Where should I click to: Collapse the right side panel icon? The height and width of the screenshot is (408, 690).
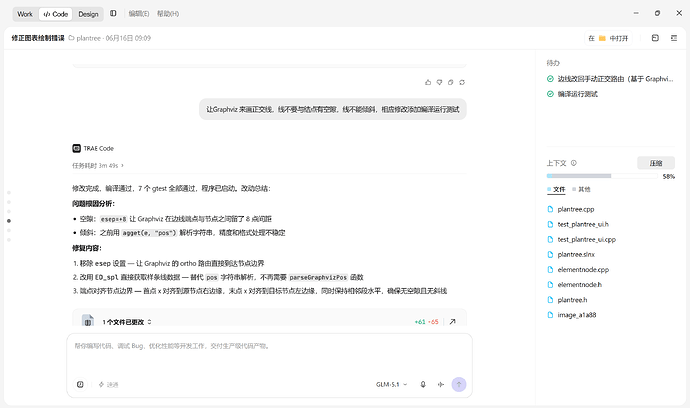tap(674, 38)
